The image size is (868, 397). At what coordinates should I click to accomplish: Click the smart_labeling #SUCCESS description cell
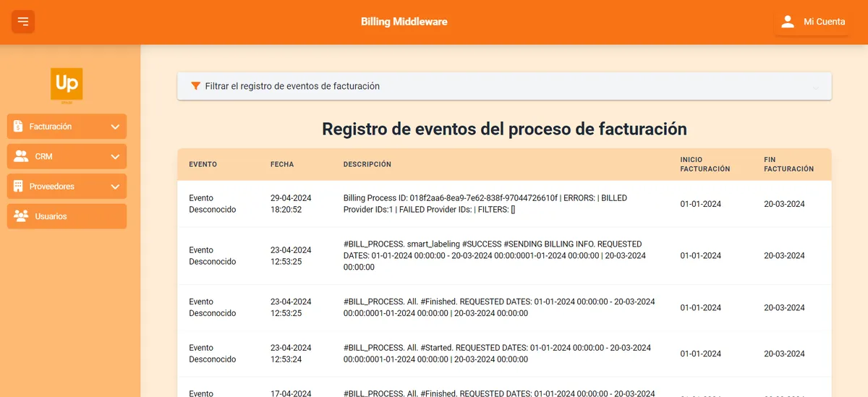[x=495, y=255]
